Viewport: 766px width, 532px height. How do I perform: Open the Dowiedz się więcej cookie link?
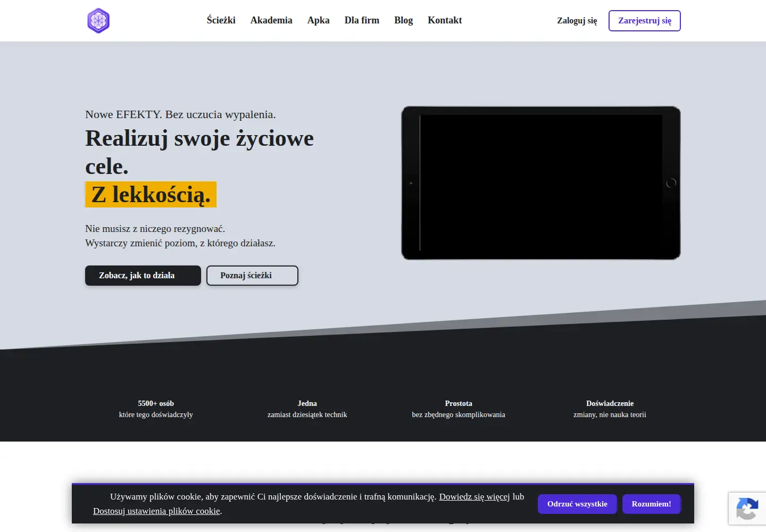tap(474, 496)
